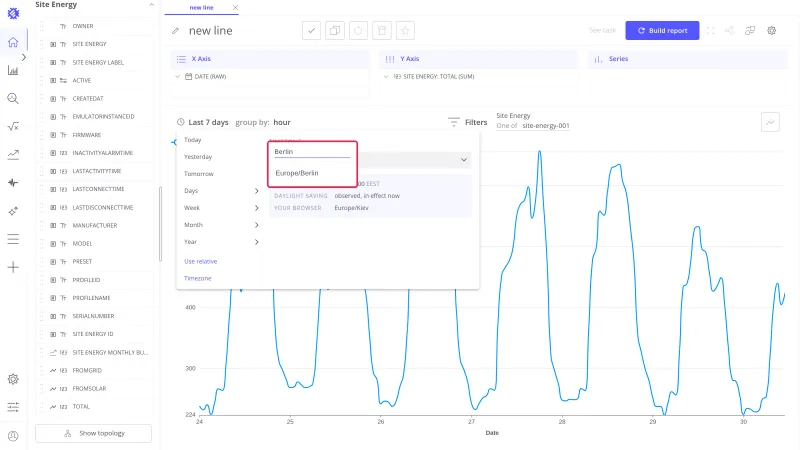Click the checkmark save button in toolbar
This screenshot has height=450, width=800.
311,31
